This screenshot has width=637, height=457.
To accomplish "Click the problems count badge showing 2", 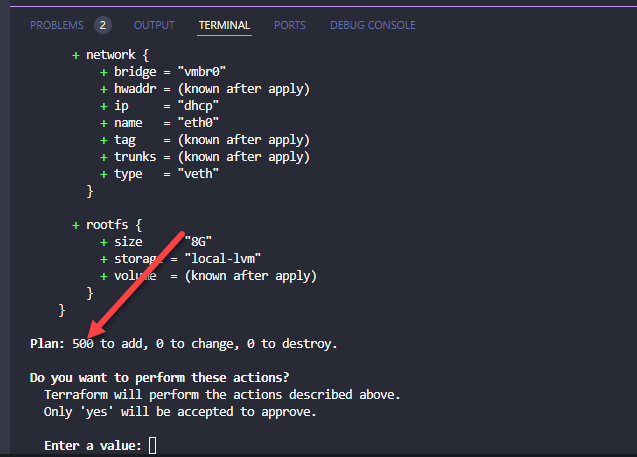I will click(103, 25).
